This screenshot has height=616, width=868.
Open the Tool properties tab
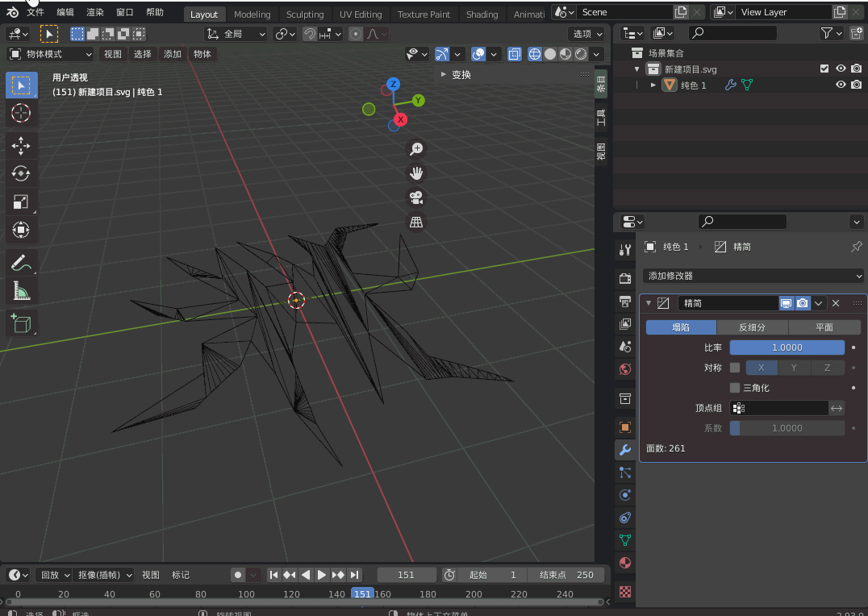pos(625,250)
